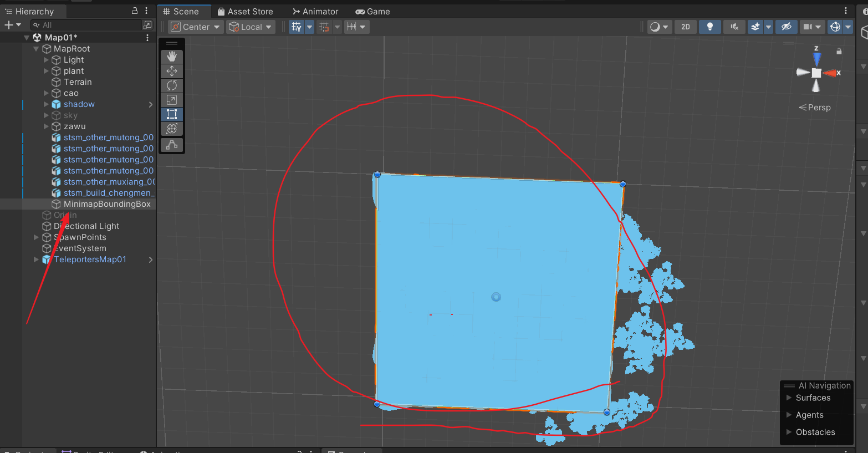Viewport: 868px width, 453px height.
Task: Select Directional Light in the Hierarchy
Action: (x=91, y=226)
